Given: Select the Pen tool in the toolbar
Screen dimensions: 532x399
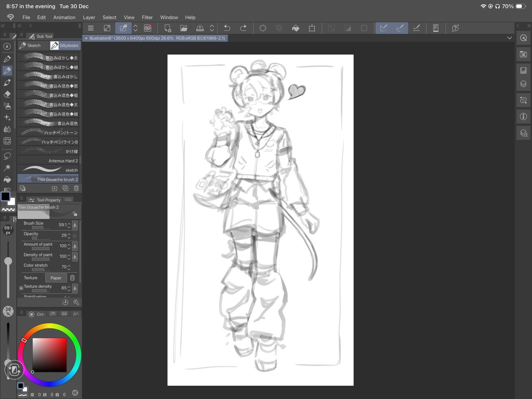Looking at the screenshot, I should click(x=7, y=59).
